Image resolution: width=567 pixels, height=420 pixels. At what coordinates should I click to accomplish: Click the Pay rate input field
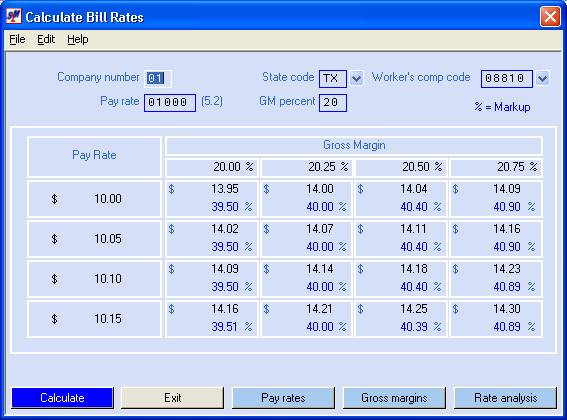point(170,103)
